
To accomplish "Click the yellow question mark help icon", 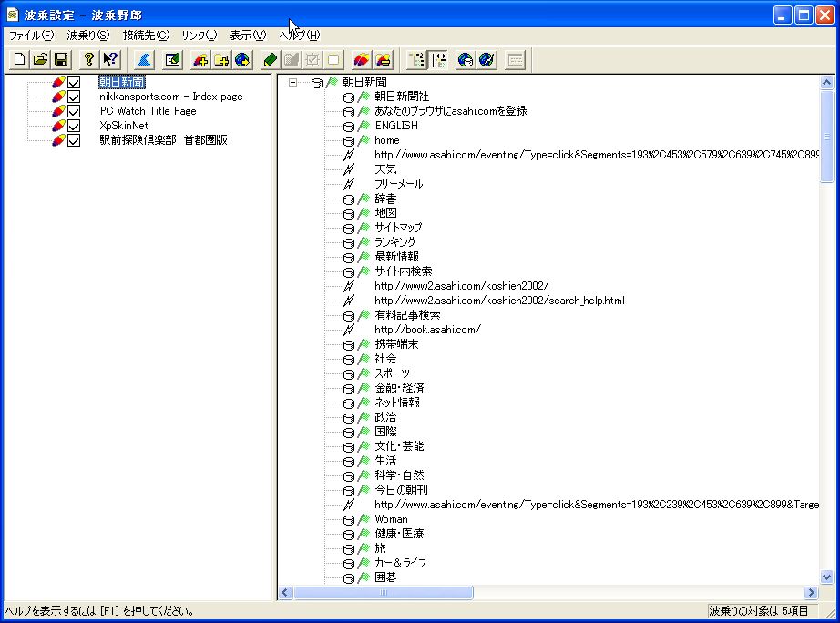I will (89, 59).
